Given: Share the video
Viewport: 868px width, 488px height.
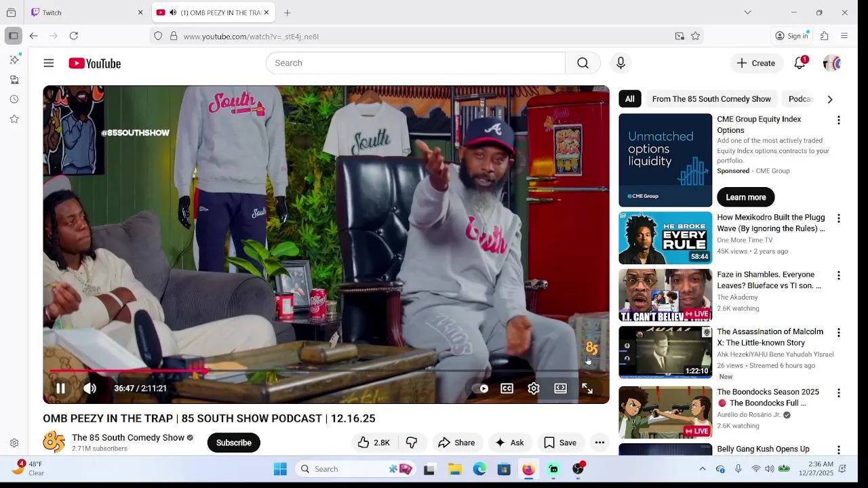Looking at the screenshot, I should pyautogui.click(x=456, y=443).
